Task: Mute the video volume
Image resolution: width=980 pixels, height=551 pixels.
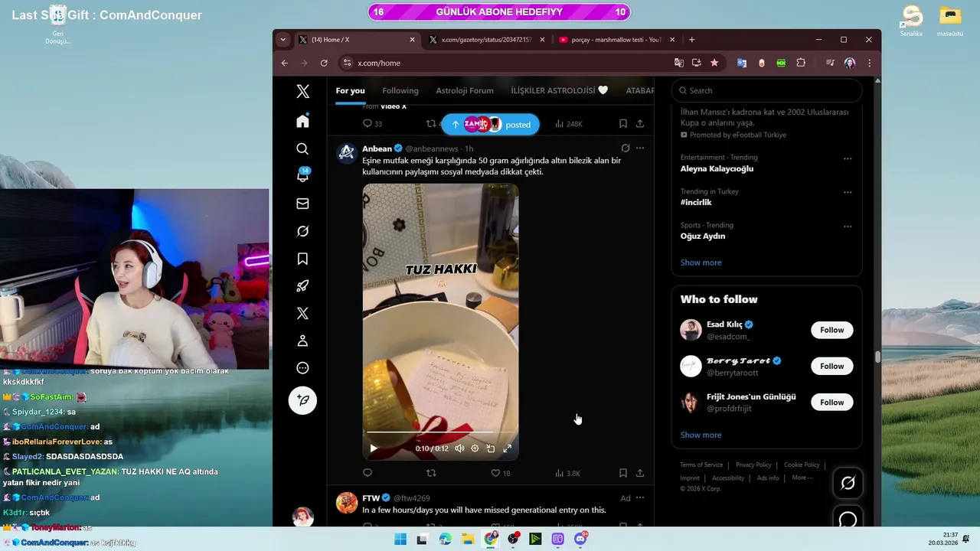Action: pyautogui.click(x=459, y=448)
